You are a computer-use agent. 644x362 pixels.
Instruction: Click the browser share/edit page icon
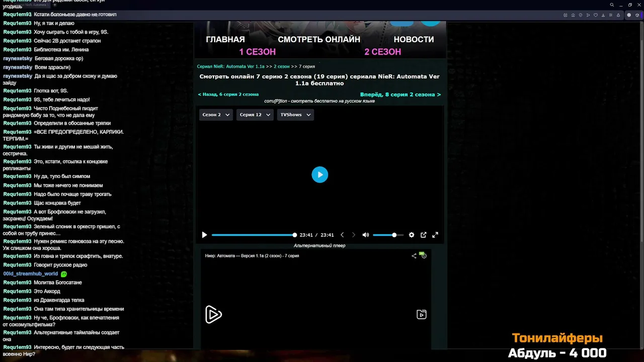(x=566, y=15)
